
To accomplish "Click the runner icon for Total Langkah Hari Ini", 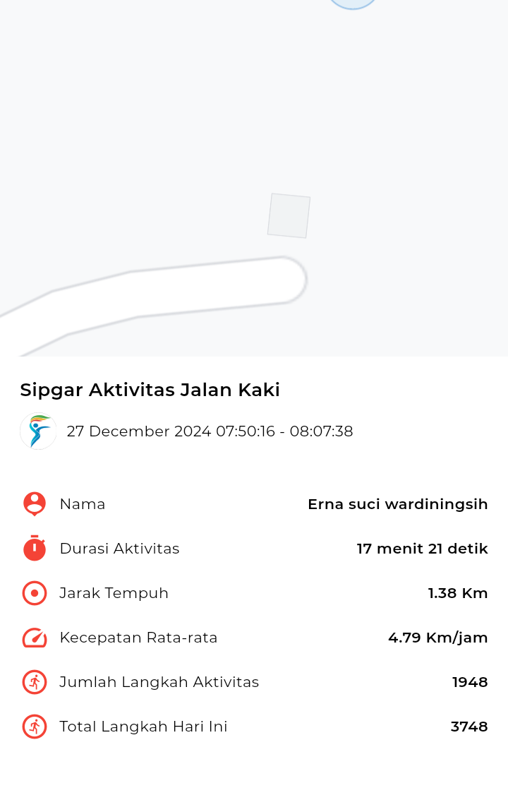I will 35,727.
